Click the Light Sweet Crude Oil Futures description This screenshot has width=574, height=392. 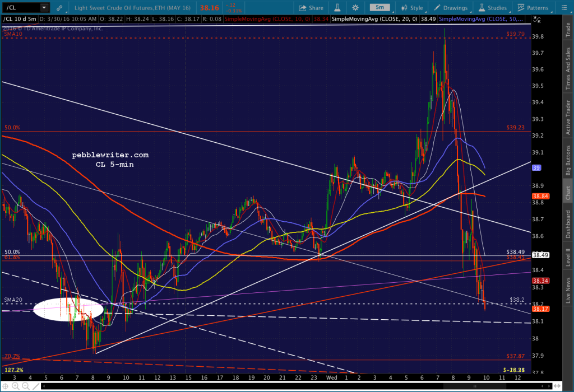tap(132, 8)
